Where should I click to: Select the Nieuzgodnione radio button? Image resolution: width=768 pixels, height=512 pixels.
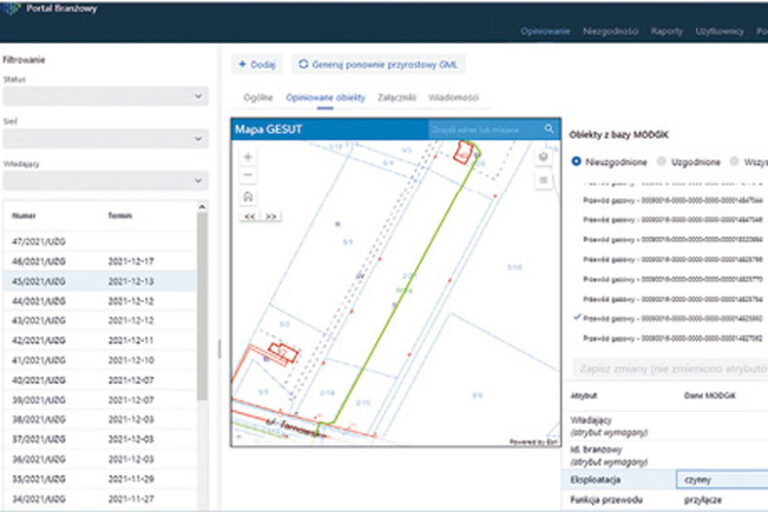(576, 161)
